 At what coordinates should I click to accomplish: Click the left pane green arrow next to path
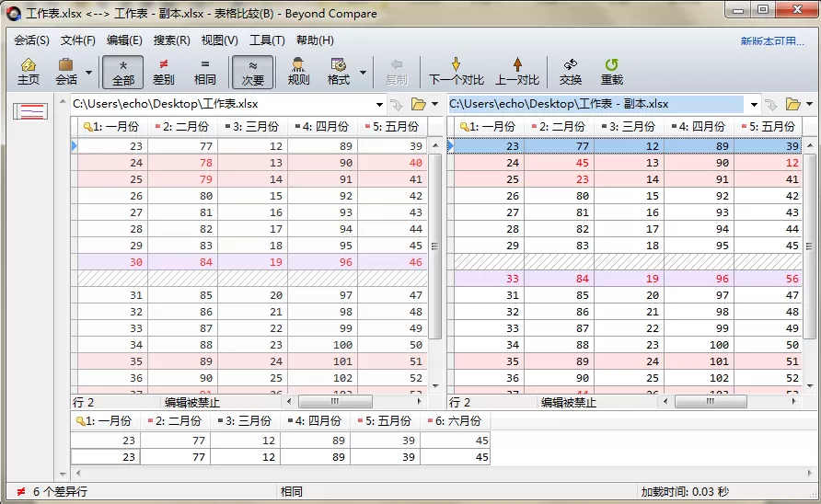(x=397, y=105)
